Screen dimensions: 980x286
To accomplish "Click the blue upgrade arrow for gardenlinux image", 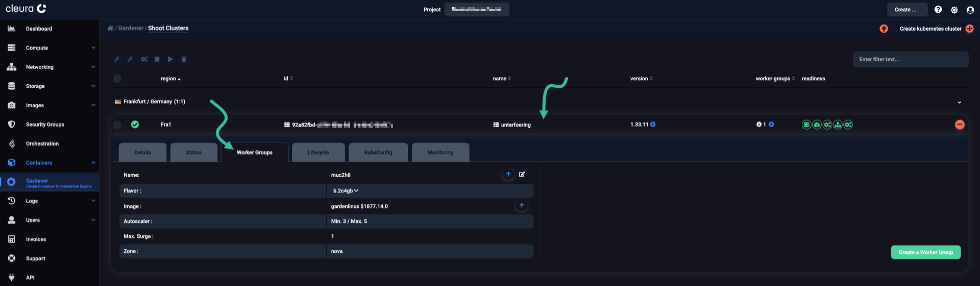I will pos(522,206).
